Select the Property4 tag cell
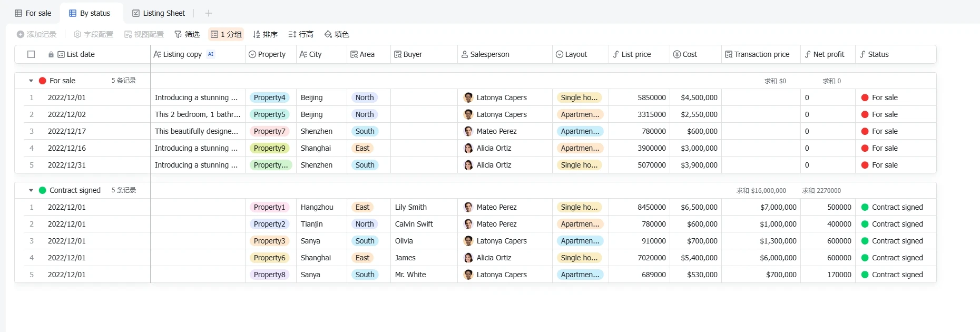Image resolution: width=980 pixels, height=332 pixels. [x=269, y=97]
